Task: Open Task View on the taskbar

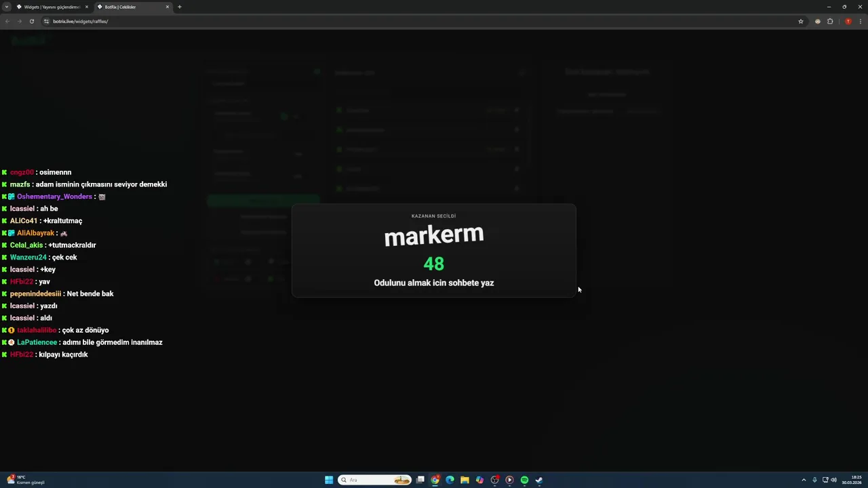Action: click(x=420, y=480)
